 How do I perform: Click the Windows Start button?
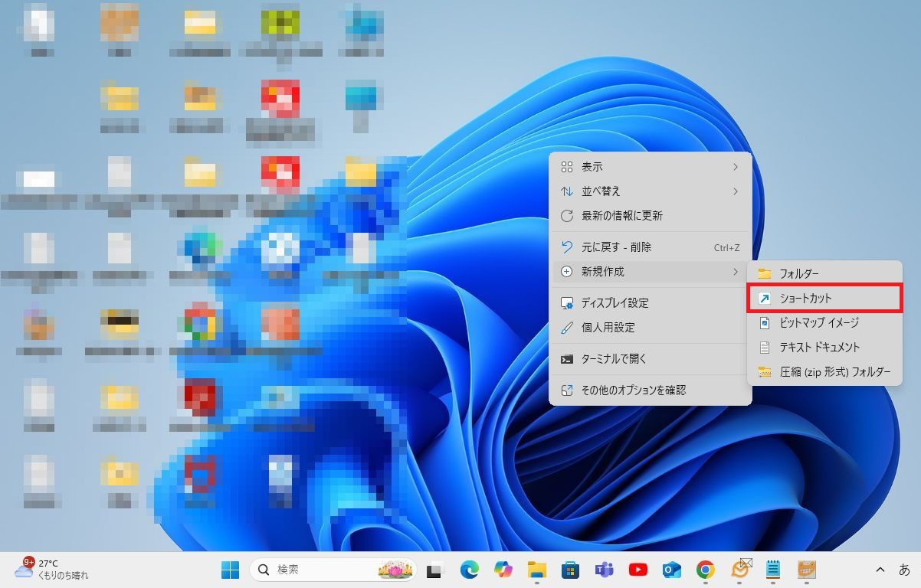coord(230,570)
